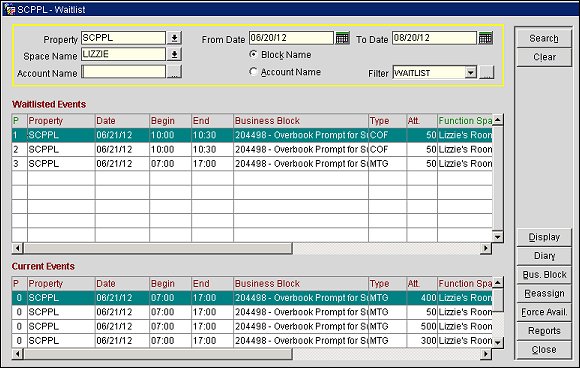This screenshot has height=368, width=580.
Task: Click the Bus. Block button
Action: pos(544,275)
